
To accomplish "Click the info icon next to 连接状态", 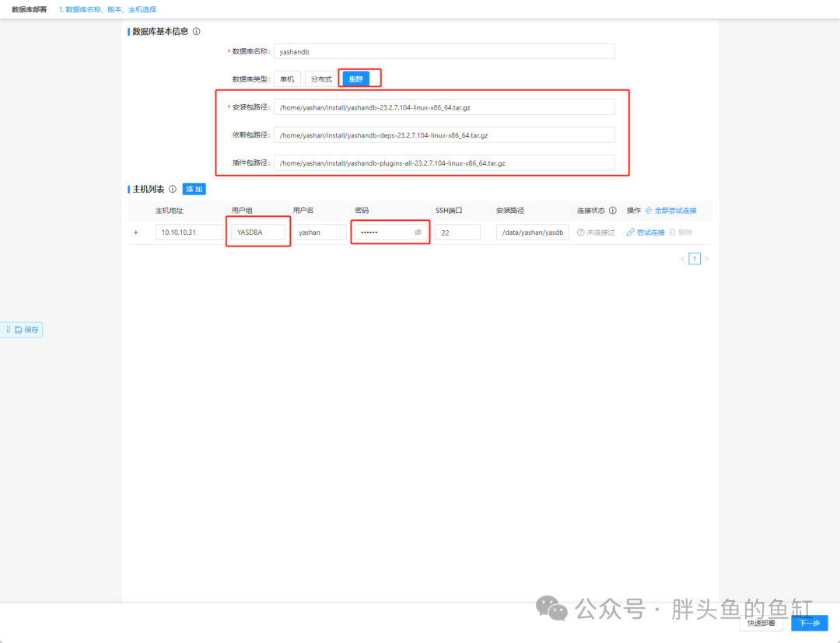I will [612, 211].
